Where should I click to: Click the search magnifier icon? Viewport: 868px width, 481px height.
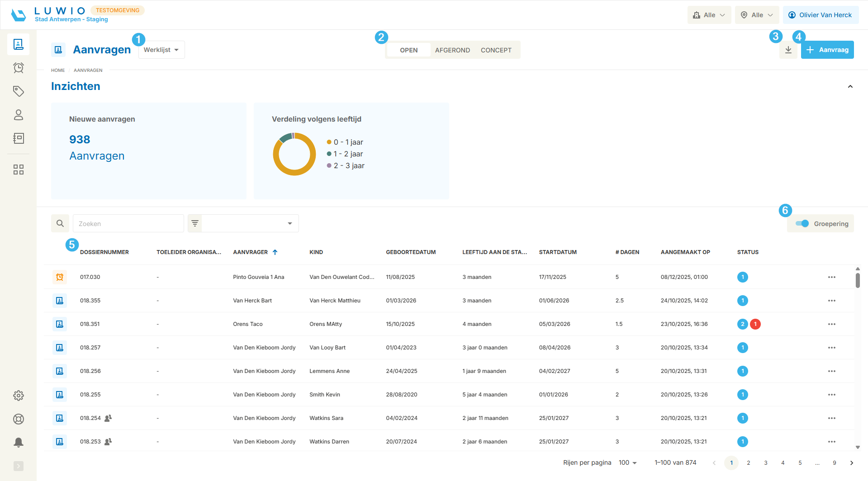60,223
